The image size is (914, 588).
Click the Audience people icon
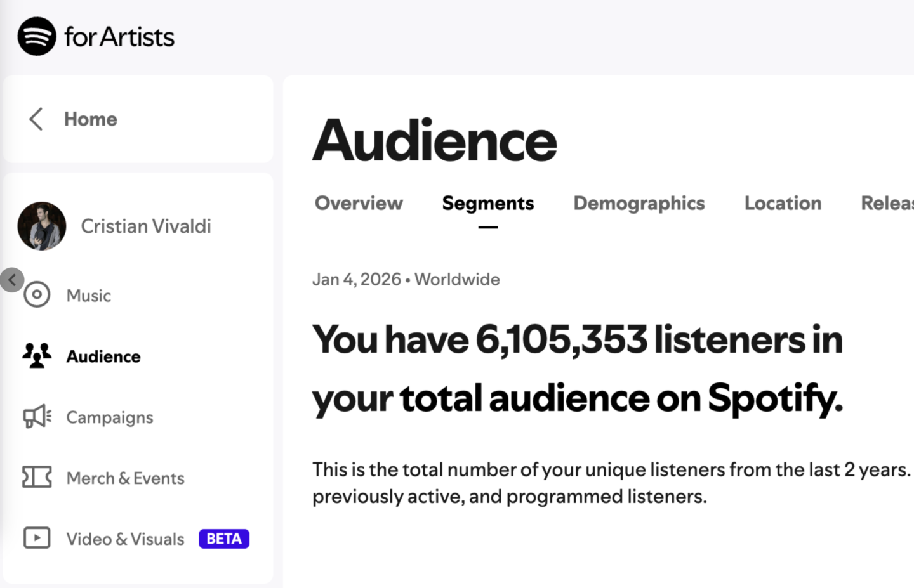point(37,356)
